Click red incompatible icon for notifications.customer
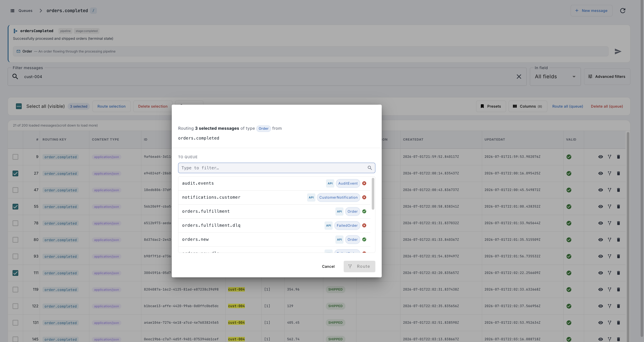This screenshot has height=342, width=644. 364,197
